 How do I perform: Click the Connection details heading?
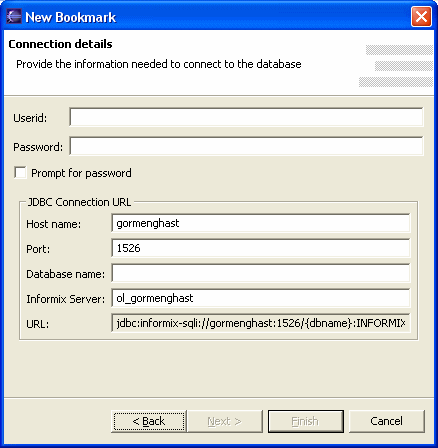click(x=60, y=44)
